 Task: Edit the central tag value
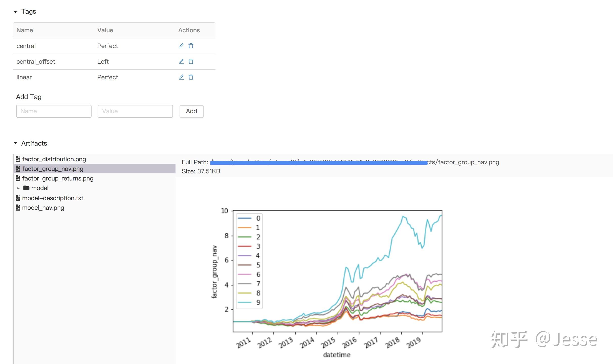click(x=181, y=46)
